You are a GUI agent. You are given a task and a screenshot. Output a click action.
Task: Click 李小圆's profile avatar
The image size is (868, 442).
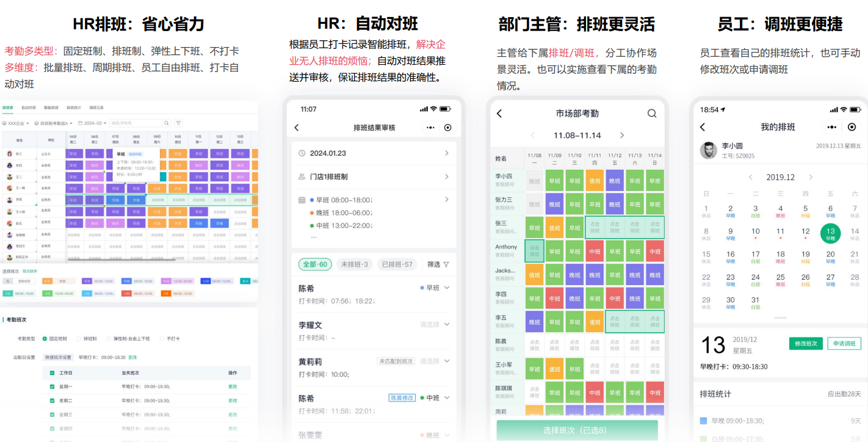(x=709, y=150)
